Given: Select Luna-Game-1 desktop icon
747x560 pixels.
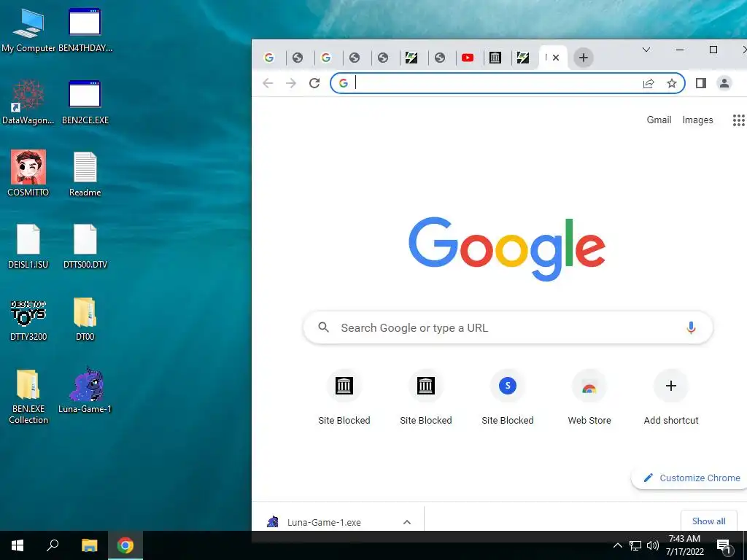Looking at the screenshot, I should pyautogui.click(x=85, y=391).
